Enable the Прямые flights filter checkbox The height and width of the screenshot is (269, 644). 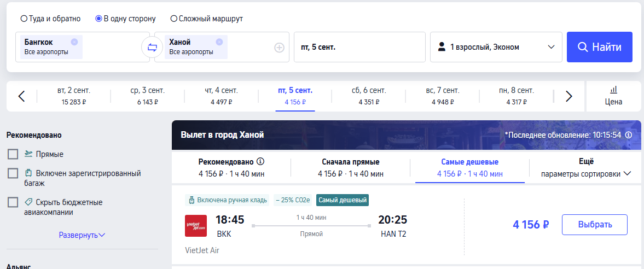pos(13,154)
